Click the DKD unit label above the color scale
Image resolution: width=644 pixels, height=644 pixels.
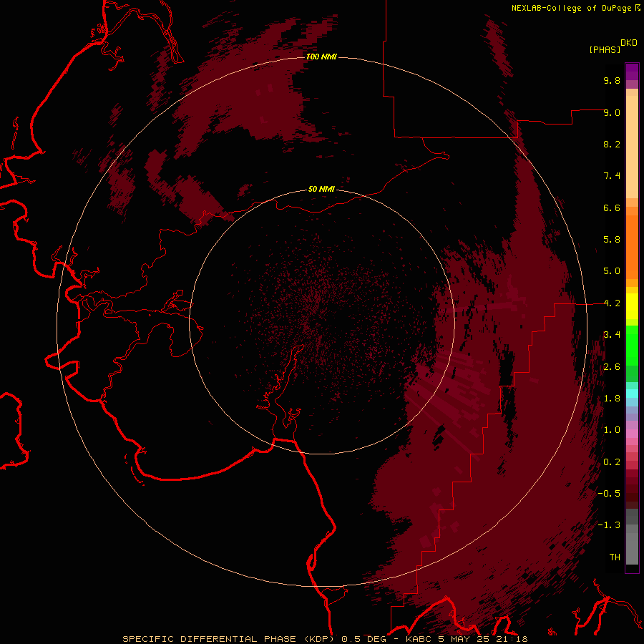629,43
